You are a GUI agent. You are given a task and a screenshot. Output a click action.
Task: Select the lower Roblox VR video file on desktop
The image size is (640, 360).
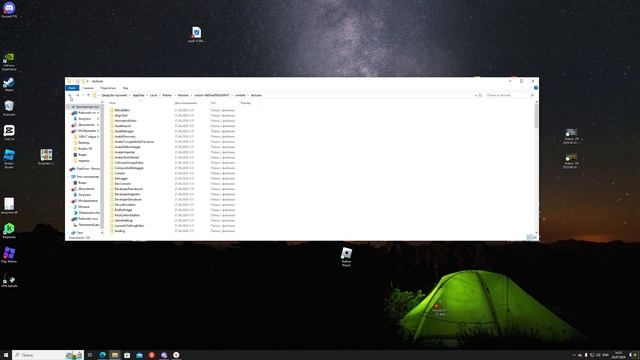coord(571,160)
